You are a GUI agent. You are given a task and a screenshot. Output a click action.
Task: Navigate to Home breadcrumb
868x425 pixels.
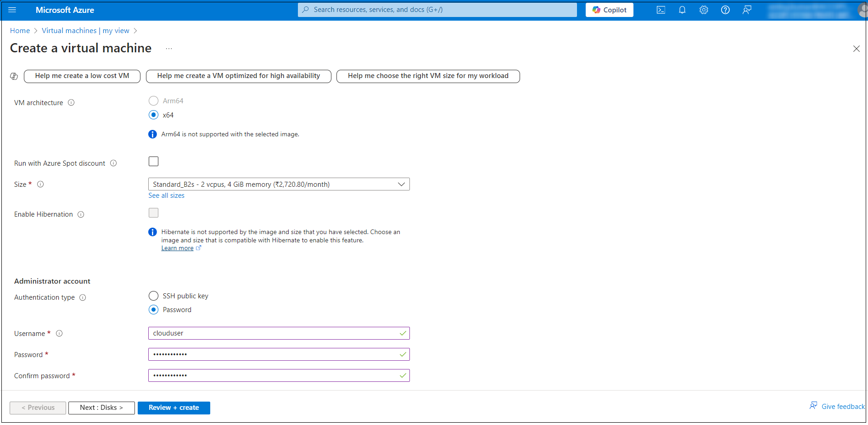click(x=20, y=31)
